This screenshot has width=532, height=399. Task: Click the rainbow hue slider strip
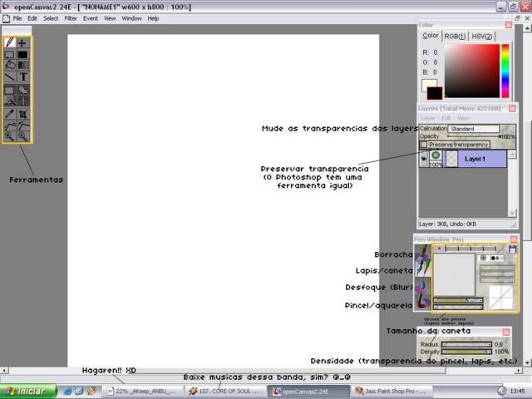505,71
